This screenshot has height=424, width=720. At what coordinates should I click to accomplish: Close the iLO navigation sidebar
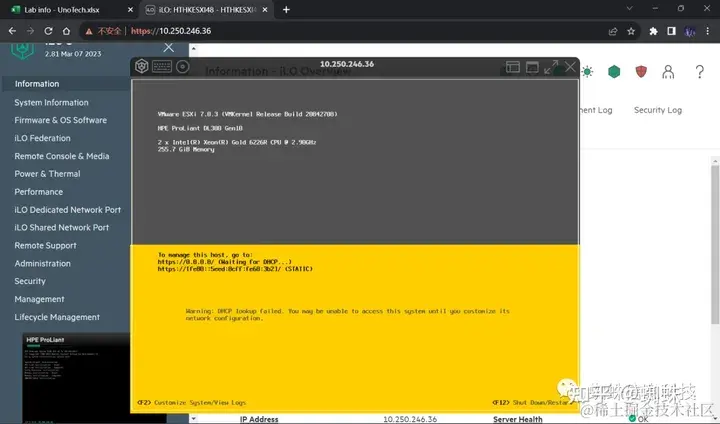pyautogui.click(x=169, y=47)
